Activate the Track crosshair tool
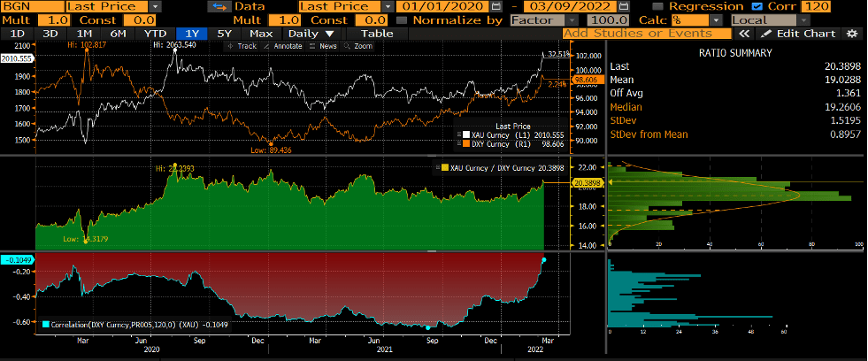 pos(242,46)
